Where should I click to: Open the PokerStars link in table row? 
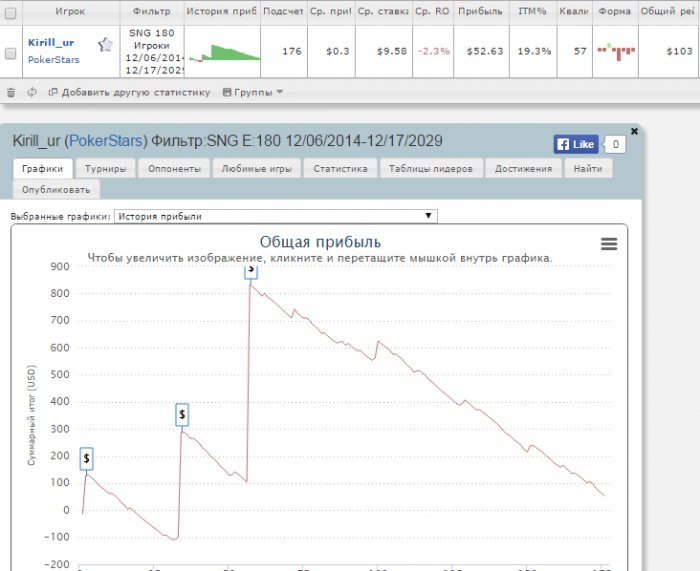[x=54, y=60]
